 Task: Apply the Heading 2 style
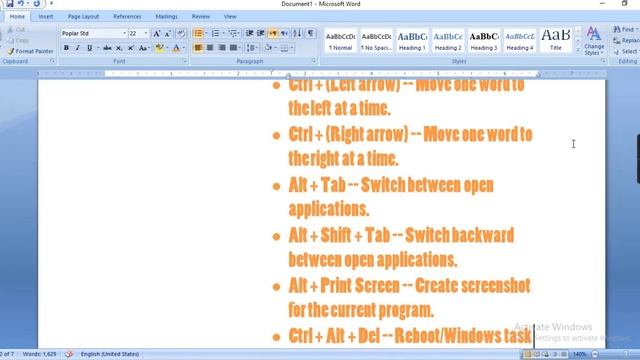pos(448,41)
